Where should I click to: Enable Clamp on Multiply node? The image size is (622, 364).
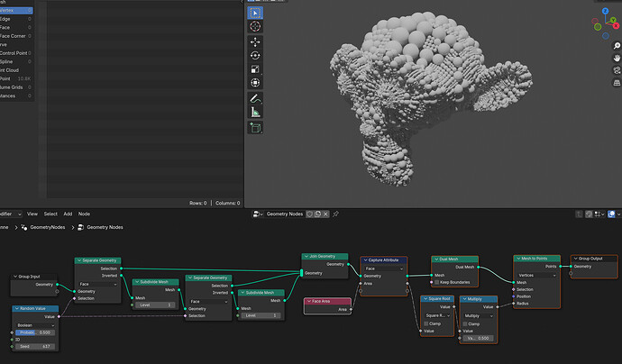(x=465, y=324)
